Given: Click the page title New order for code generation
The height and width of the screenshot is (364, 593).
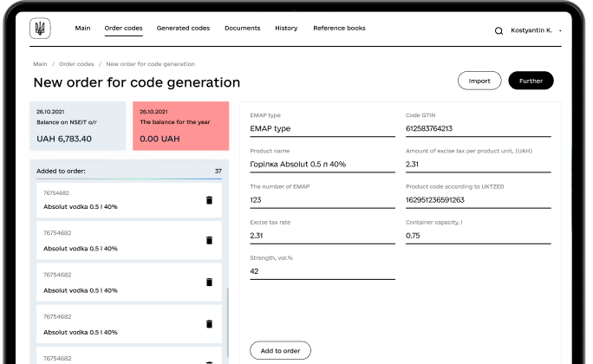Looking at the screenshot, I should tap(136, 82).
